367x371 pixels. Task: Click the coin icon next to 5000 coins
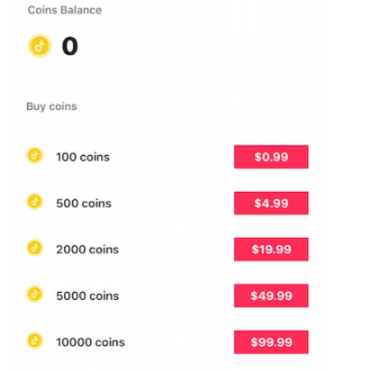coord(35,294)
